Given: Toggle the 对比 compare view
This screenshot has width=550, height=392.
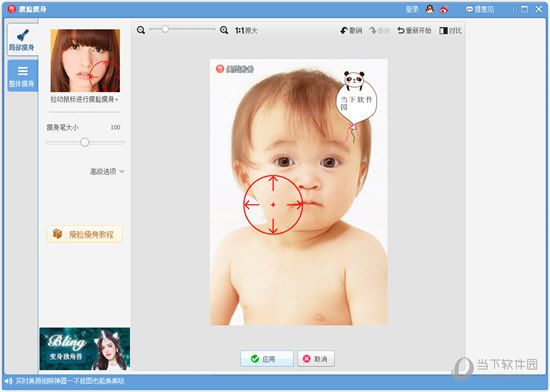Looking at the screenshot, I should point(450,31).
